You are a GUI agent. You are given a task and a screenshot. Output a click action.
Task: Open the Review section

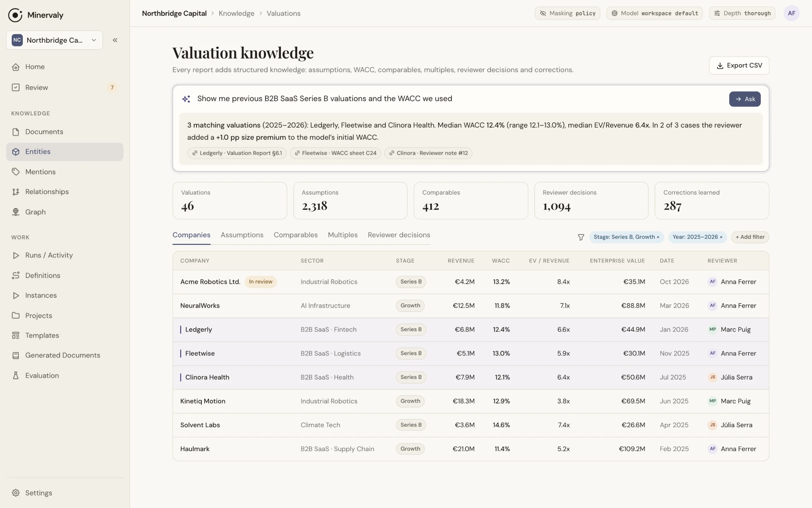[x=65, y=87]
